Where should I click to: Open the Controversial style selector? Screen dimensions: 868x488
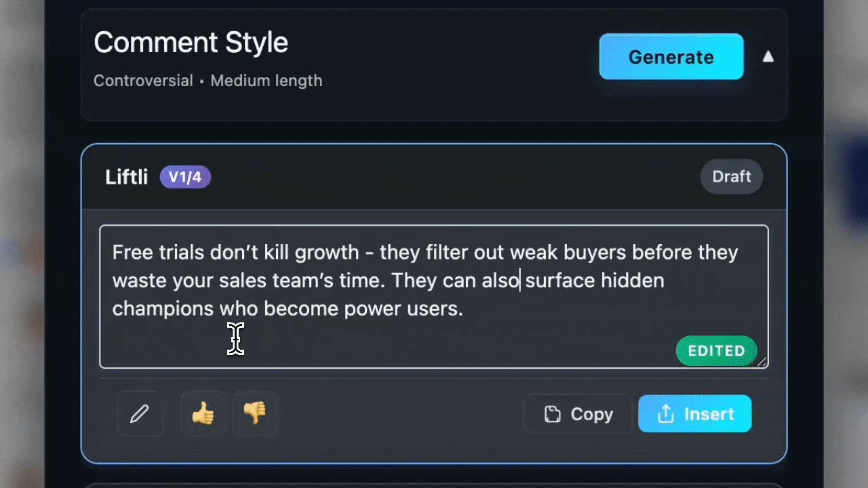[x=143, y=81]
